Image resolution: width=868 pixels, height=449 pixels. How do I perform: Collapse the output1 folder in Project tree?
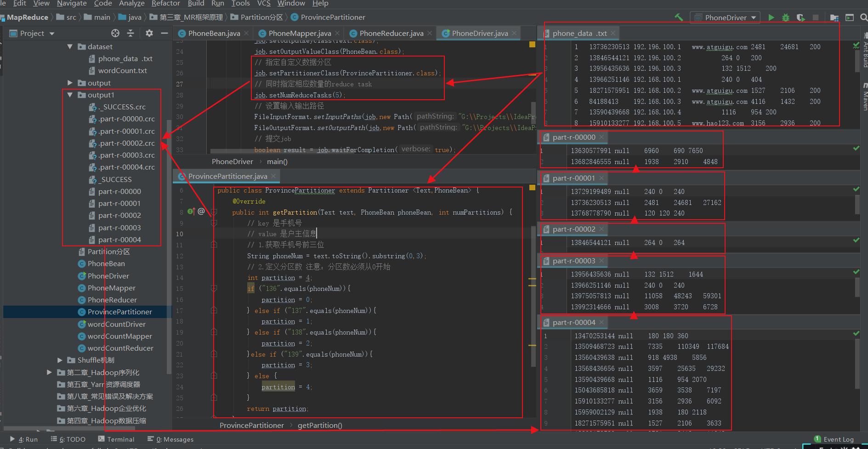pos(70,95)
